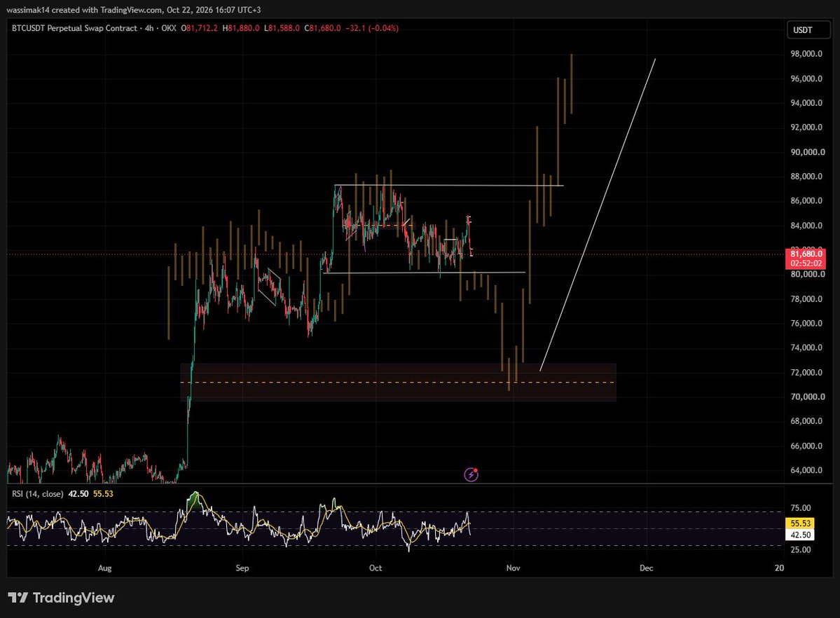The image size is (840, 618).
Task: Click the Dec label on time axis
Action: (647, 568)
